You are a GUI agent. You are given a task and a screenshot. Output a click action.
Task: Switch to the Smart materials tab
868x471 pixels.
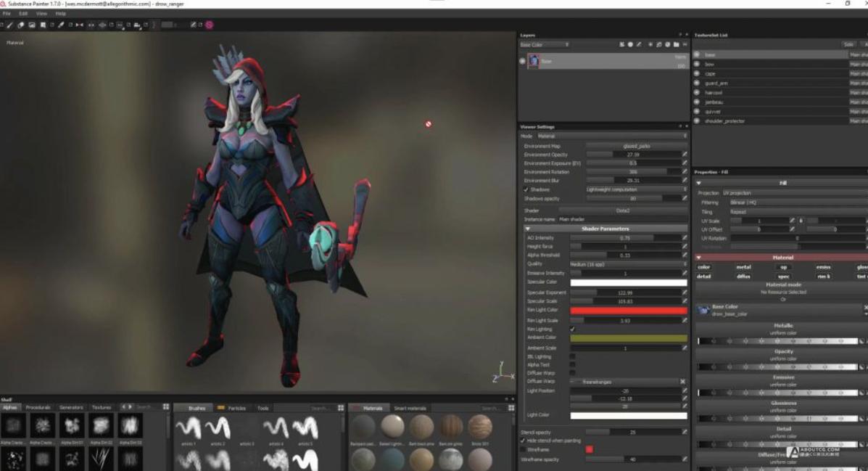click(409, 408)
